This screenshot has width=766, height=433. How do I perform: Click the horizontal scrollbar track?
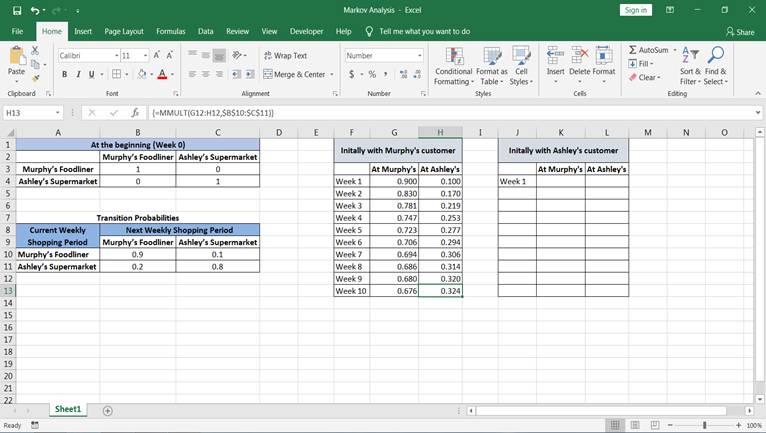pyautogui.click(x=601, y=411)
